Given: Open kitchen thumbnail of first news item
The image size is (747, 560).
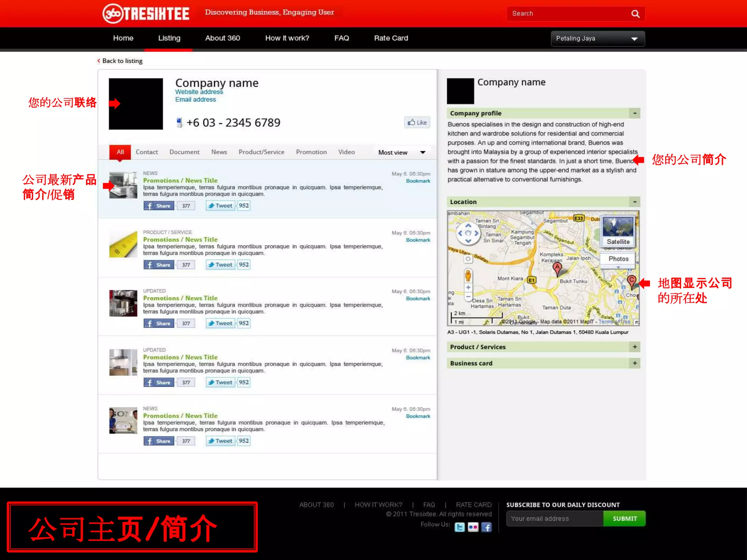Looking at the screenshot, I should coord(123,185).
